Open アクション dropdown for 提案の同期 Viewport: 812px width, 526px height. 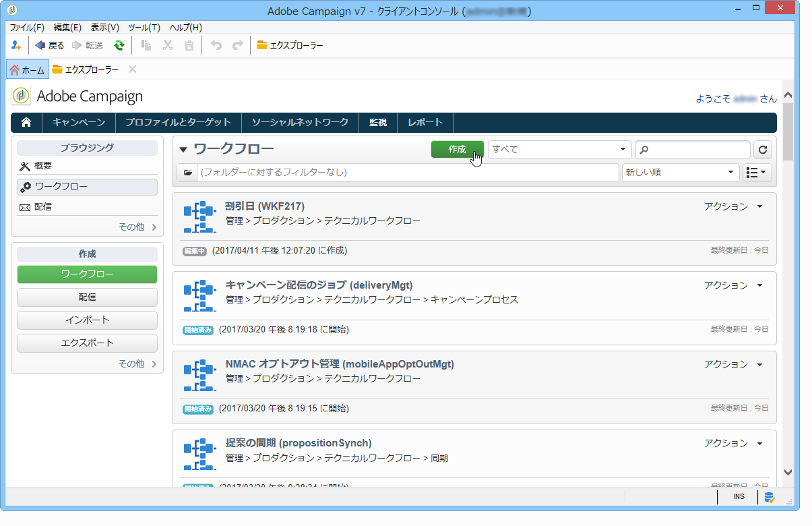tap(733, 443)
